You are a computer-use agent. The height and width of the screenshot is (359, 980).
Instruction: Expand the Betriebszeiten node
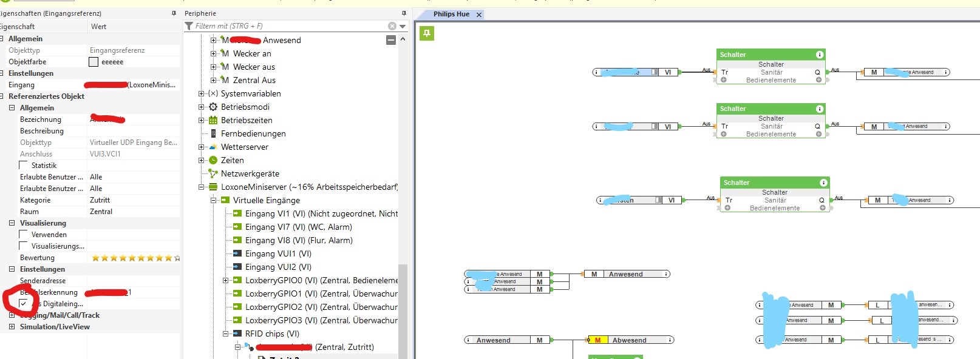coord(201,120)
